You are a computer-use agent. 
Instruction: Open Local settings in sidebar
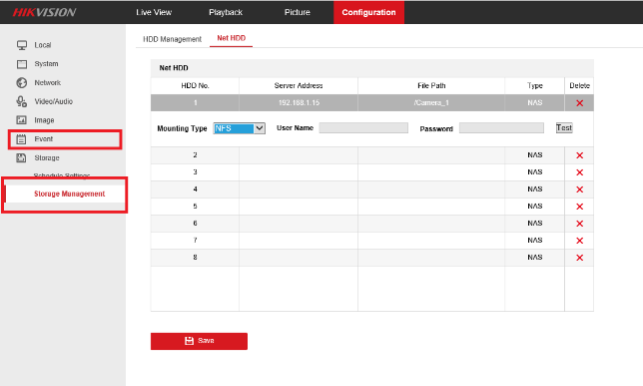coord(43,45)
